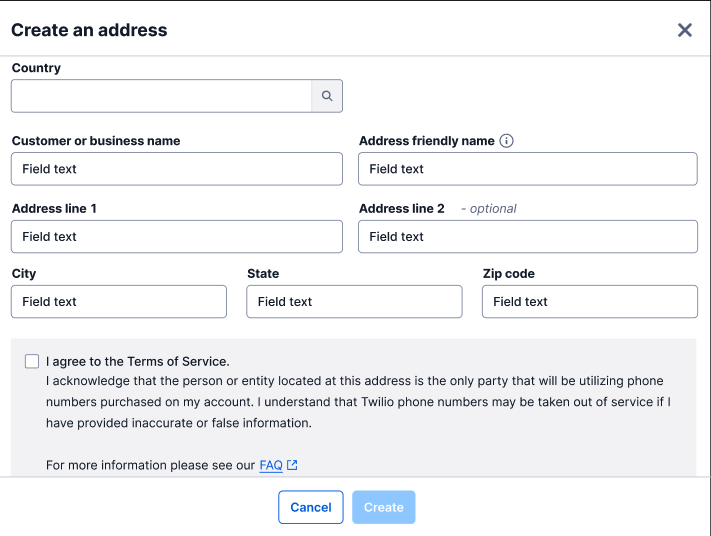Image resolution: width=711 pixels, height=536 pixels.
Task: Select the Address line 1 input
Action: [x=177, y=237]
